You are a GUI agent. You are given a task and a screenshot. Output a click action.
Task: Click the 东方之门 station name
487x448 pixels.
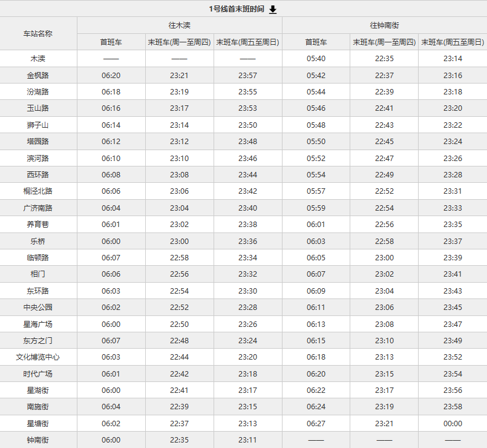pyautogui.click(x=38, y=341)
